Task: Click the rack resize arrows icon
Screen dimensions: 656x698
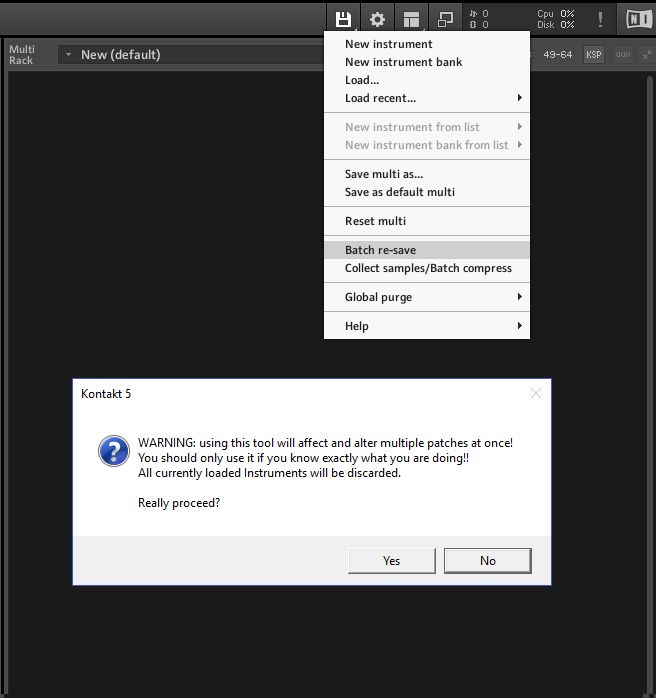Action: (x=646, y=55)
